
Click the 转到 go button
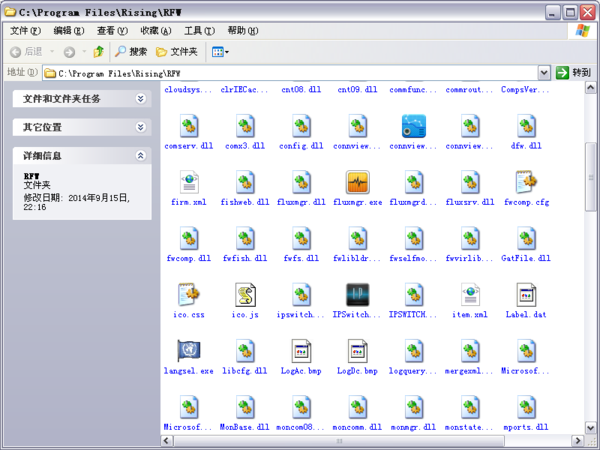pyautogui.click(x=575, y=73)
